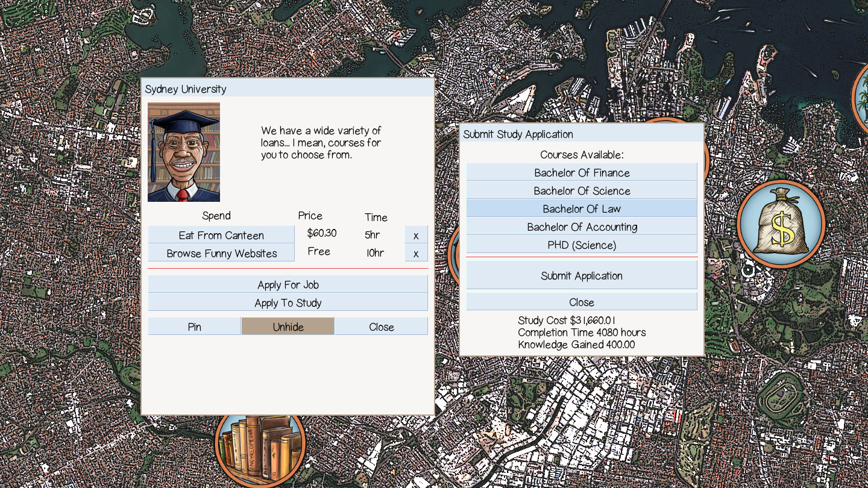This screenshot has height=488, width=868.
Task: Choose Browse Funny Websites activity
Action: click(221, 253)
